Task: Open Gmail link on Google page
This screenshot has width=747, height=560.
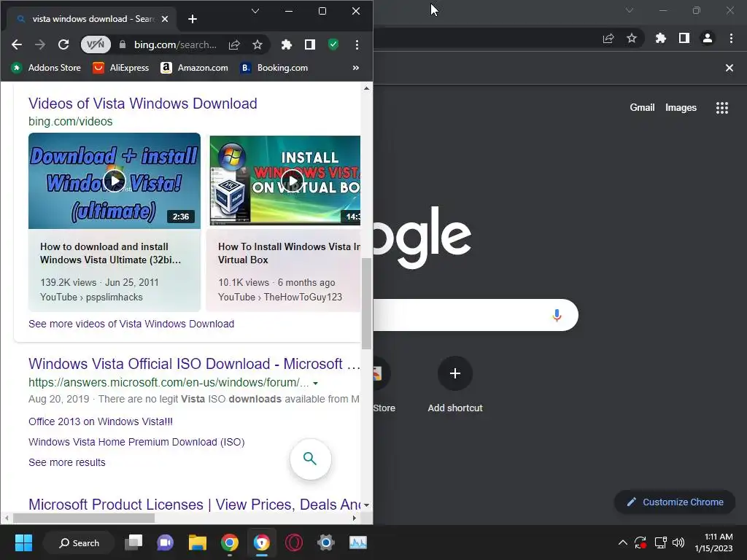Action: 642,108
